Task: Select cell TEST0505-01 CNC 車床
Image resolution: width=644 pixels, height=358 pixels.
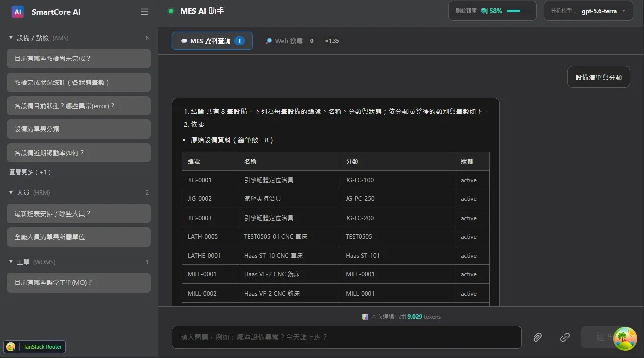Action: [289, 237]
